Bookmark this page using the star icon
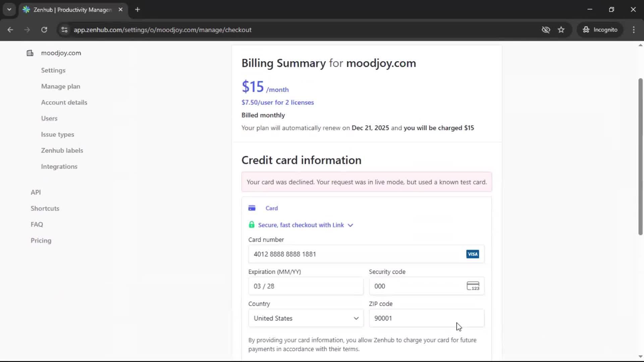 [x=561, y=29]
